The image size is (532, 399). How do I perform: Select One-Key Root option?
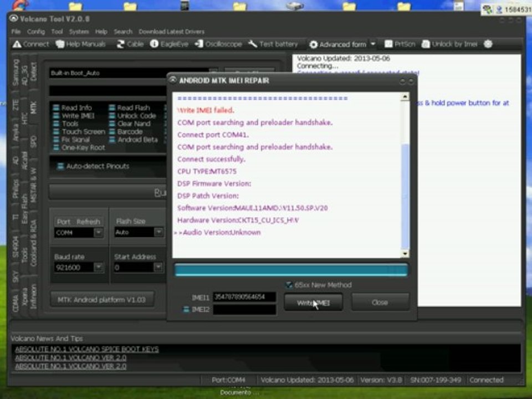click(79, 147)
